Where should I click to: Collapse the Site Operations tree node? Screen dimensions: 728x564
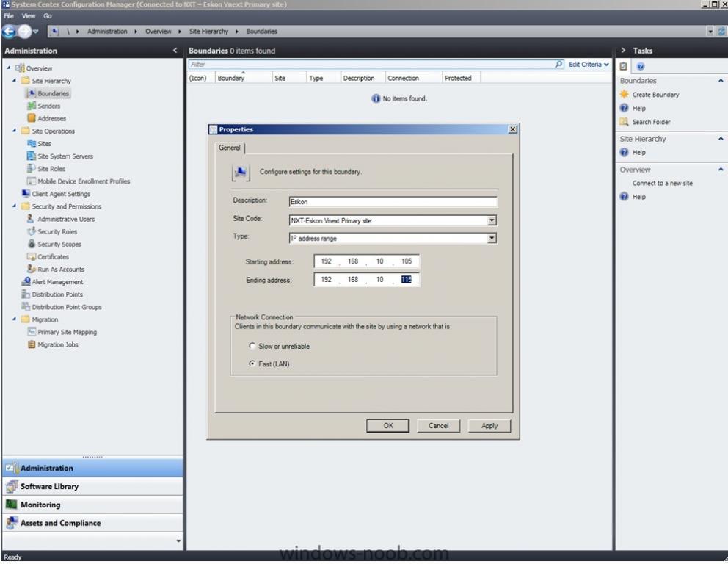coord(14,131)
